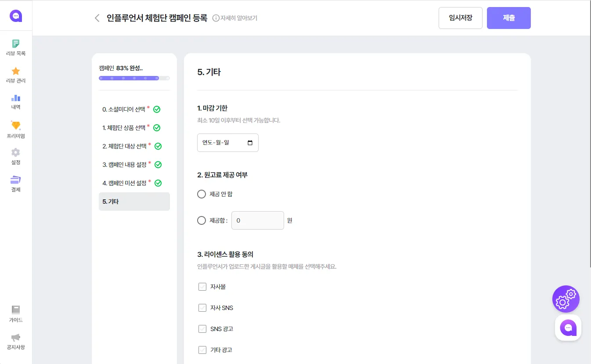
Task: Open the 가이드 book icon
Action: (x=16, y=310)
